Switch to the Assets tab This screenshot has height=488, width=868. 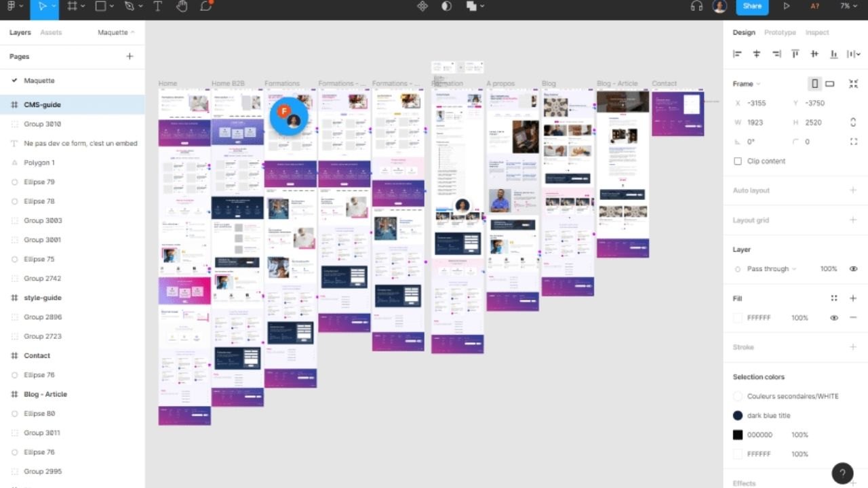[x=51, y=33]
